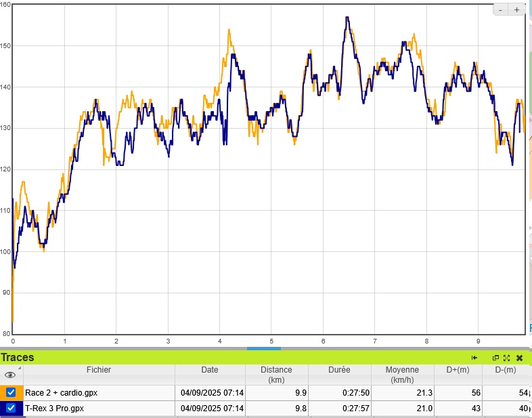Image resolution: width=532 pixels, height=418 pixels.
Task: Click the blue color swatch of T-Rex 3 trace
Action: tap(3, 408)
